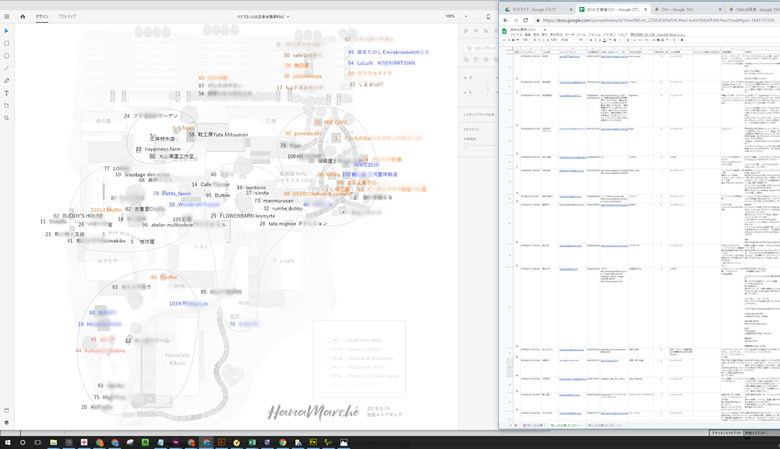The width and height of the screenshot is (780, 449).
Task: Open the Arial font dropdown in Sheets
Action: [566, 40]
